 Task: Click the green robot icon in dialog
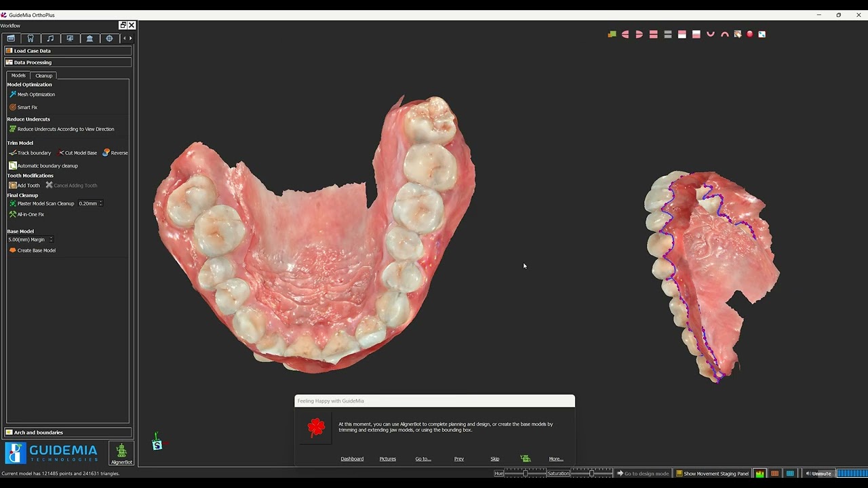(526, 459)
